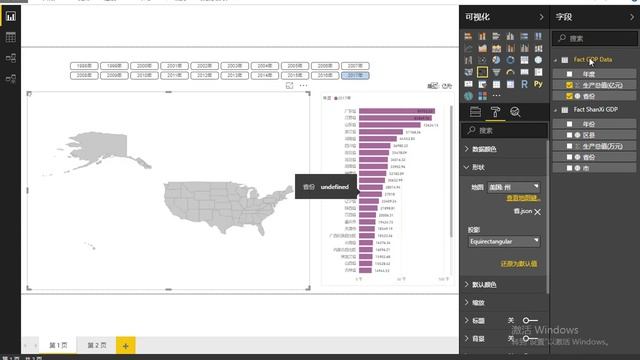Choose the slicer visual
Viewport: 640px width, 360px height.
(482, 84)
